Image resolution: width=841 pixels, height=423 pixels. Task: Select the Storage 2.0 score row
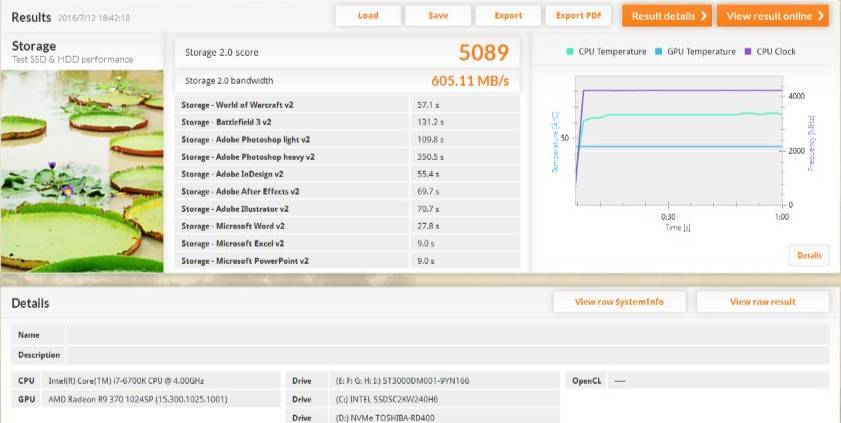coord(347,54)
